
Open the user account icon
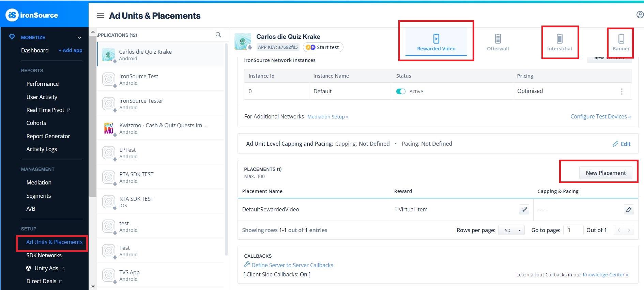[640, 15]
